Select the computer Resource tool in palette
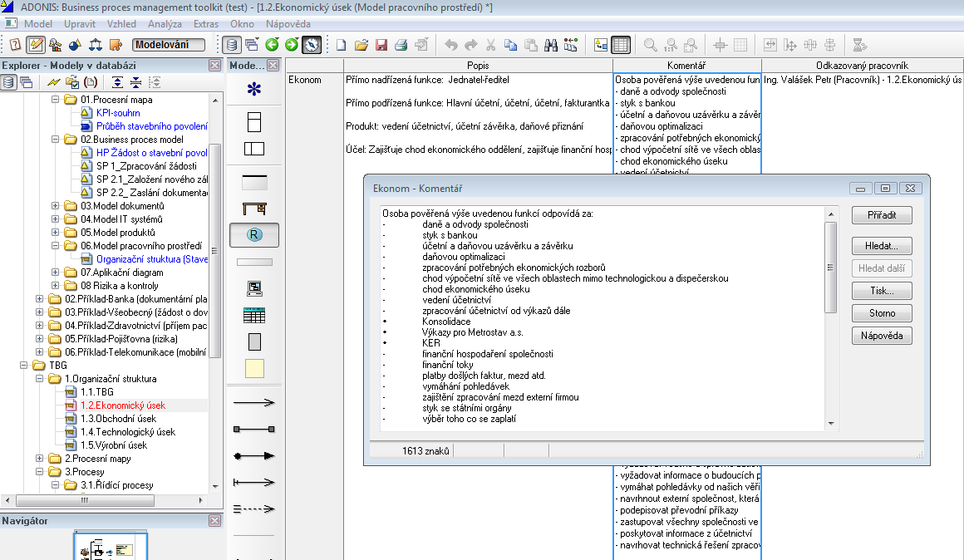The width and height of the screenshot is (964, 560). click(254, 288)
